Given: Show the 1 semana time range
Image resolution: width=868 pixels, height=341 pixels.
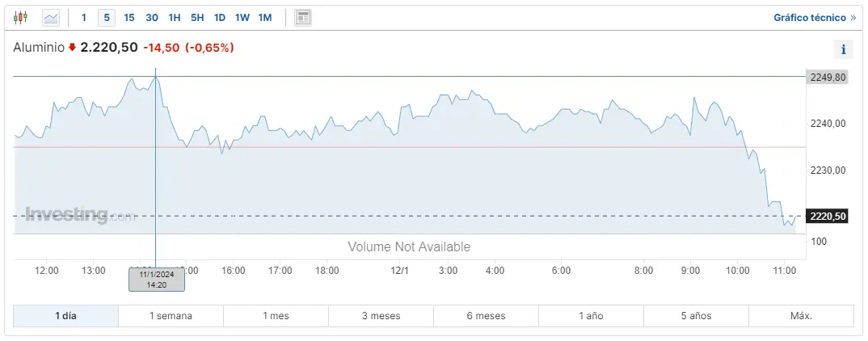Looking at the screenshot, I should tap(171, 316).
